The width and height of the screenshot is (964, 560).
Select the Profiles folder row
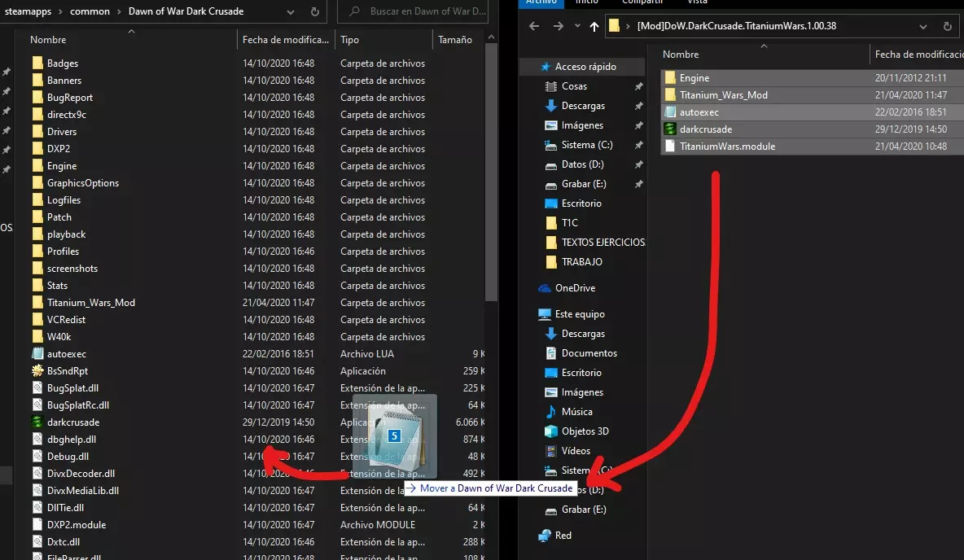point(258,251)
